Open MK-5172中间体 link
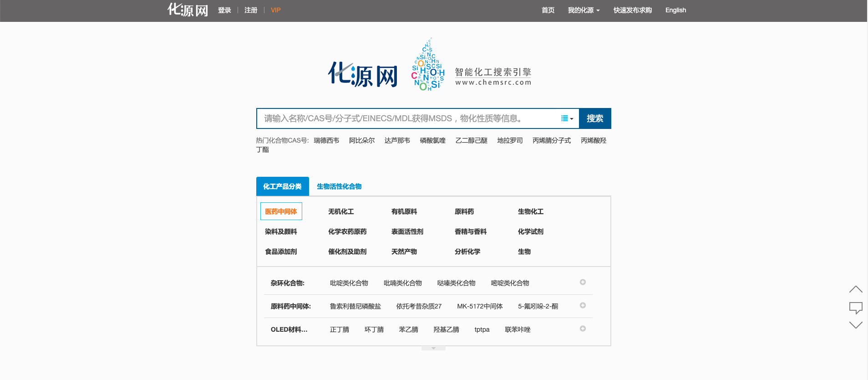The image size is (868, 380). (480, 306)
